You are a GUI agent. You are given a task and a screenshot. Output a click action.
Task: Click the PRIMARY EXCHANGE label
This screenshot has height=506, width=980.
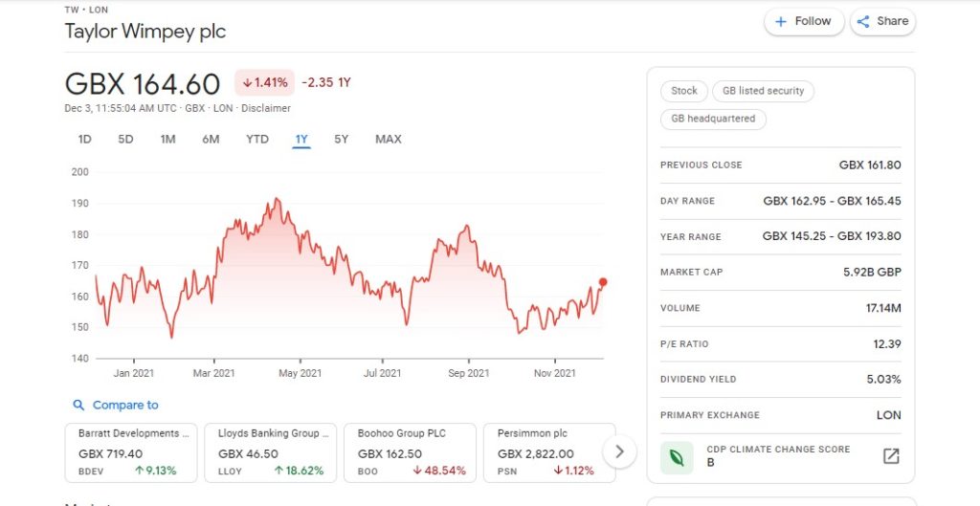(709, 415)
